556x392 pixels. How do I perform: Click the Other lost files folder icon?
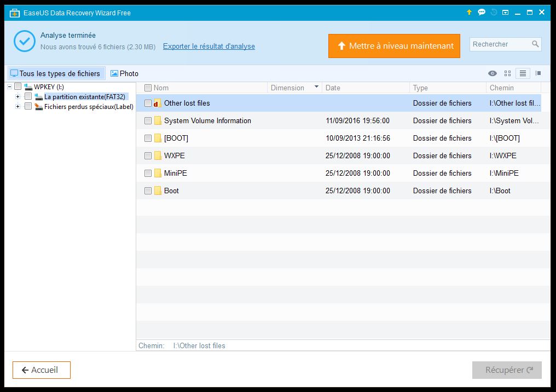158,103
